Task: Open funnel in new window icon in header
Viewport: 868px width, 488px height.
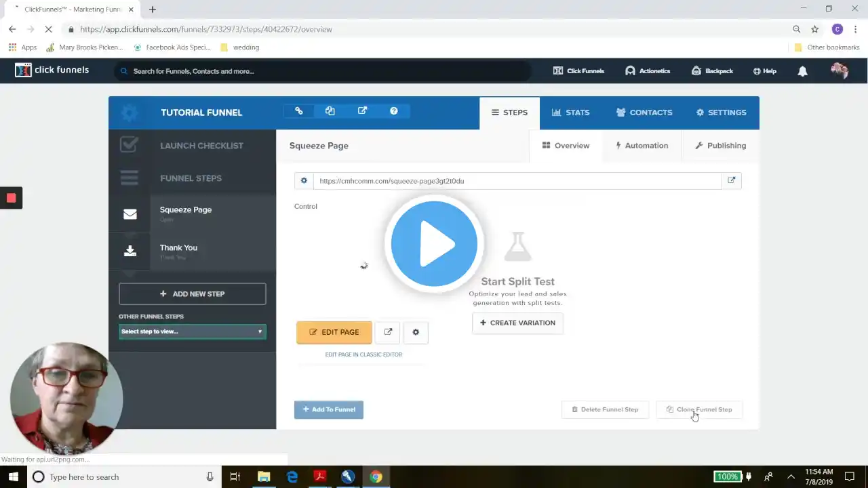Action: point(362,111)
